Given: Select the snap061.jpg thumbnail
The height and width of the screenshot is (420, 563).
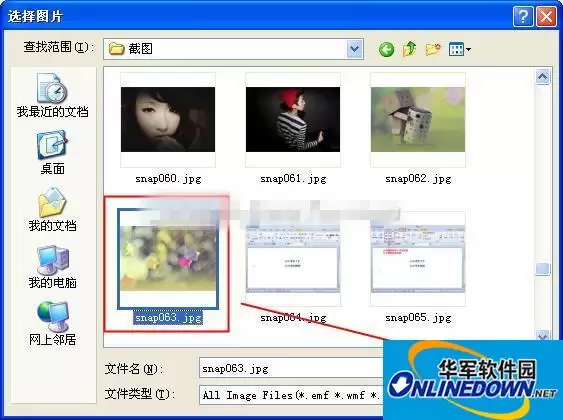Looking at the screenshot, I should tap(293, 120).
